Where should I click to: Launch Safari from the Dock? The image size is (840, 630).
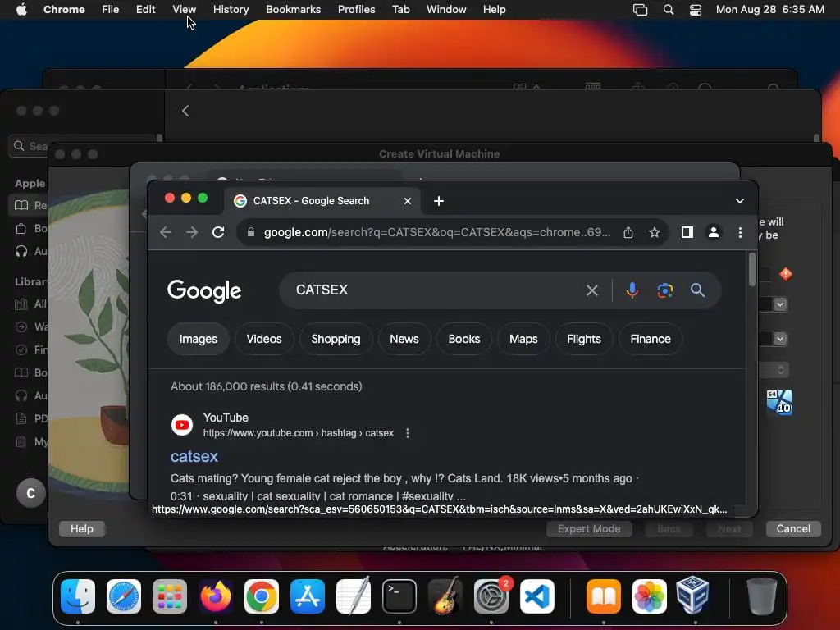124,596
